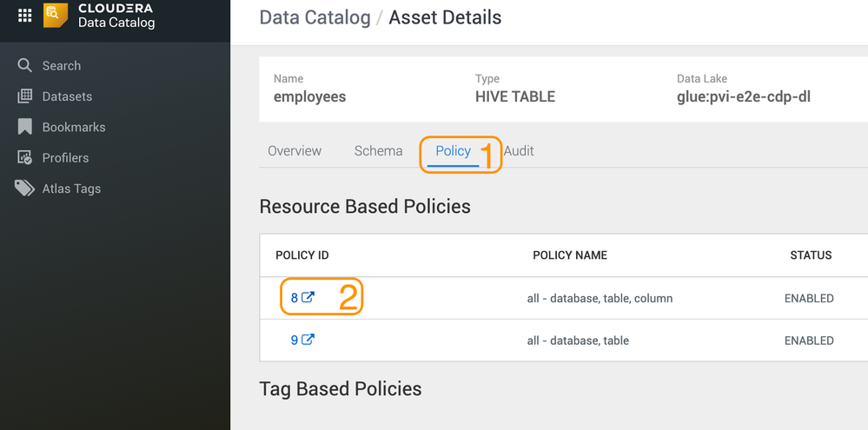868x430 pixels.
Task: Click the Atlas Tags tag icon
Action: [24, 189]
